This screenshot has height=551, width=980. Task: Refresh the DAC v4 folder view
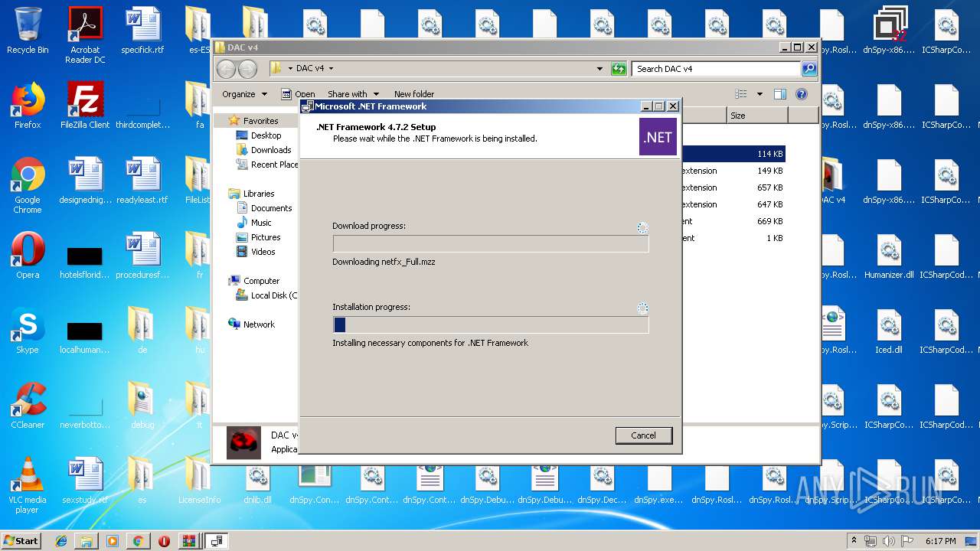(x=619, y=69)
